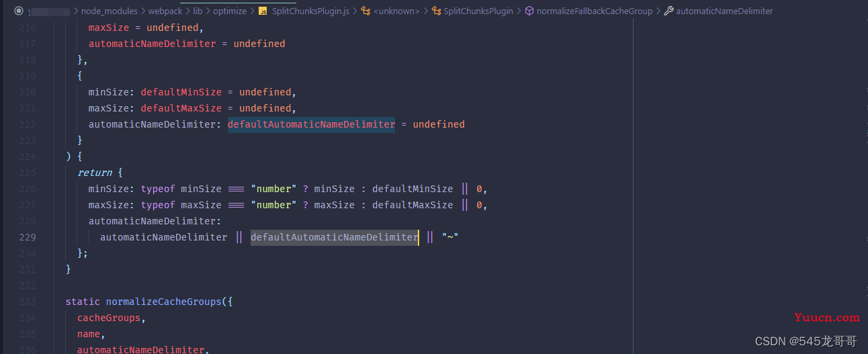
Task: Click the "number" string on line 227
Action: coord(273,205)
